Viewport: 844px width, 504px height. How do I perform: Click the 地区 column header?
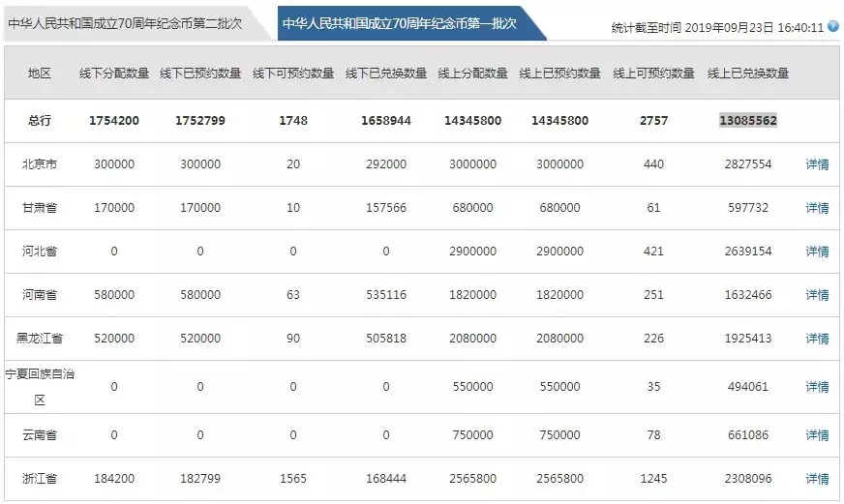click(40, 74)
